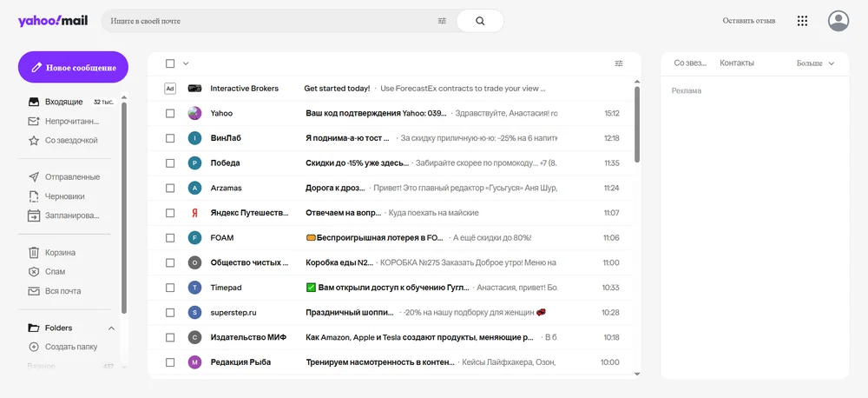The image size is (868, 398).
Task: Tick the checkbox for the Yahoo email
Action: click(x=170, y=113)
